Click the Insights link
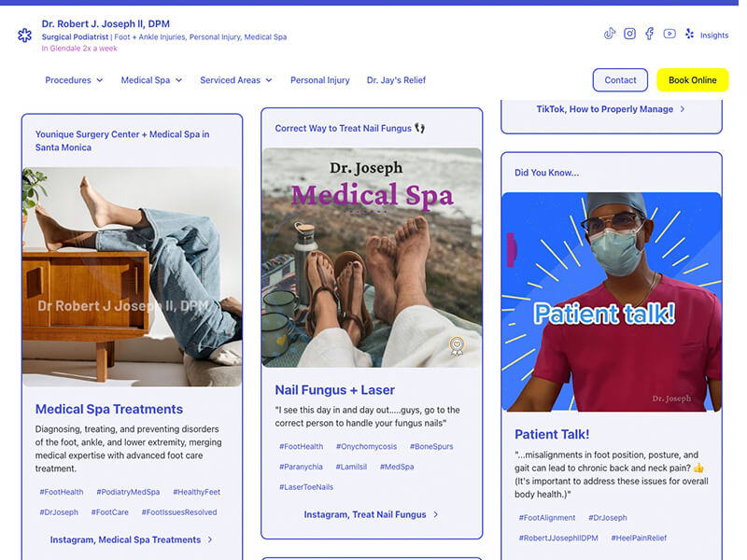The width and height of the screenshot is (747, 560). pyautogui.click(x=714, y=35)
